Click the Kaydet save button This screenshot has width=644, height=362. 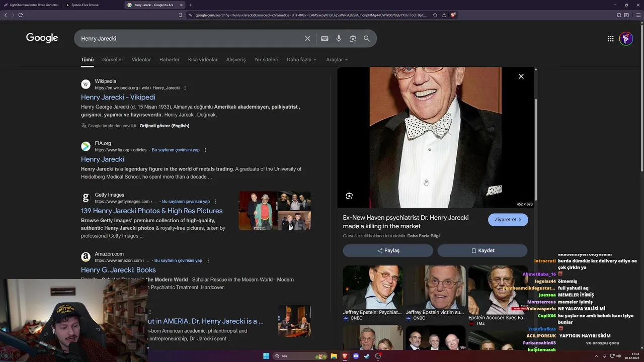[482, 250]
